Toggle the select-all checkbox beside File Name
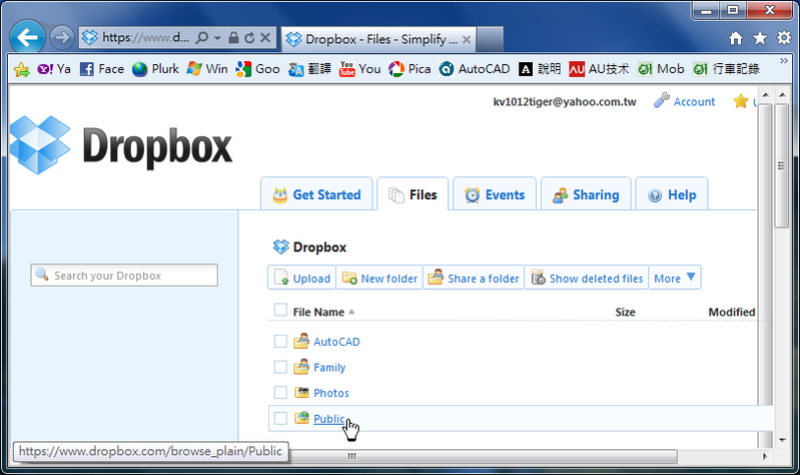The height and width of the screenshot is (475, 800). (x=280, y=310)
